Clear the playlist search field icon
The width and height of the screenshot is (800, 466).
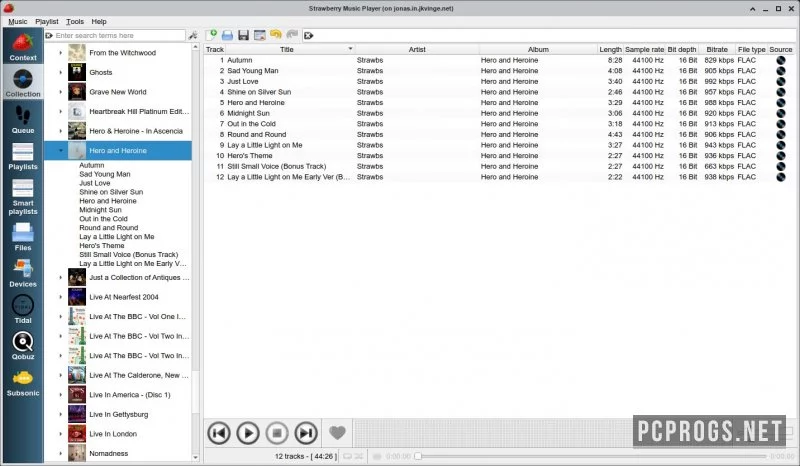point(308,35)
